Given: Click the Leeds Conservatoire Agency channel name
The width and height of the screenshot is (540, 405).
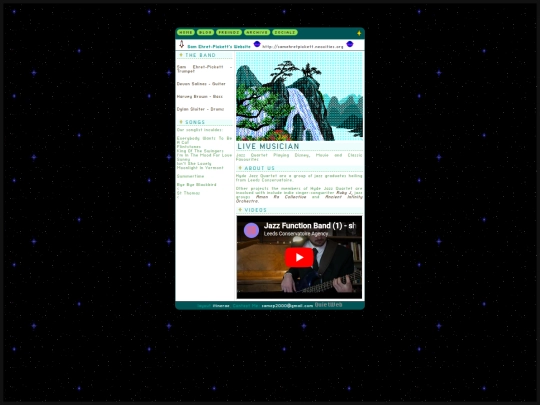Looking at the screenshot, I should click(296, 234).
